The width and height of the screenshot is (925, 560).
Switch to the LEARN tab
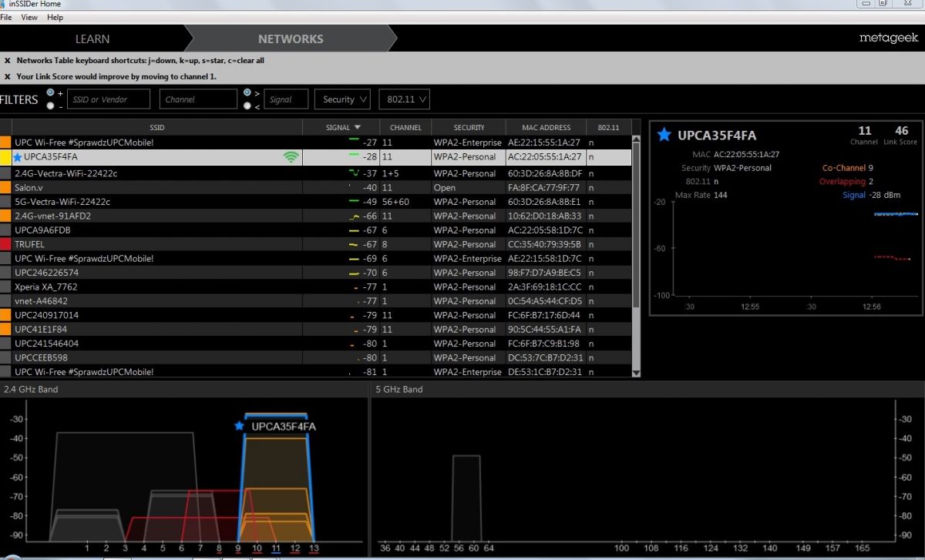pos(92,39)
